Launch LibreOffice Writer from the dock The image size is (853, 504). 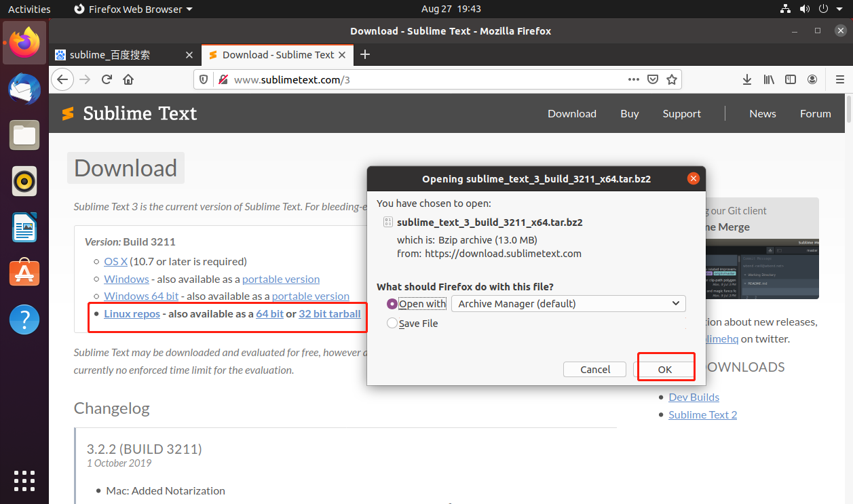[x=24, y=227]
